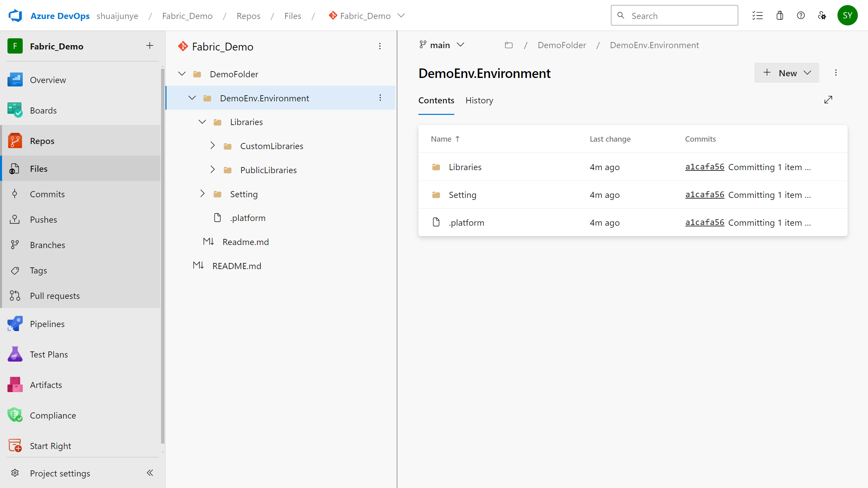
Task: Click the Fabric_Demo breadcrumb link
Action: pos(187,16)
